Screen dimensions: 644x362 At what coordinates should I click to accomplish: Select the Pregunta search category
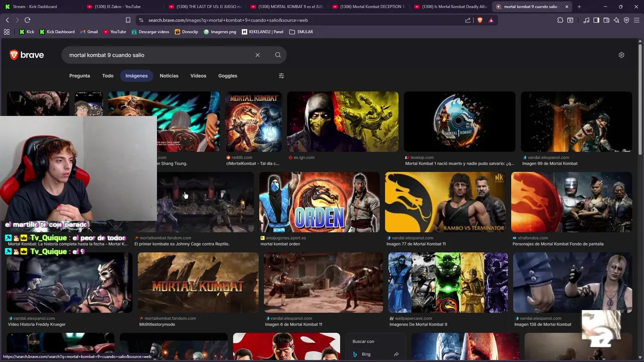pyautogui.click(x=79, y=76)
